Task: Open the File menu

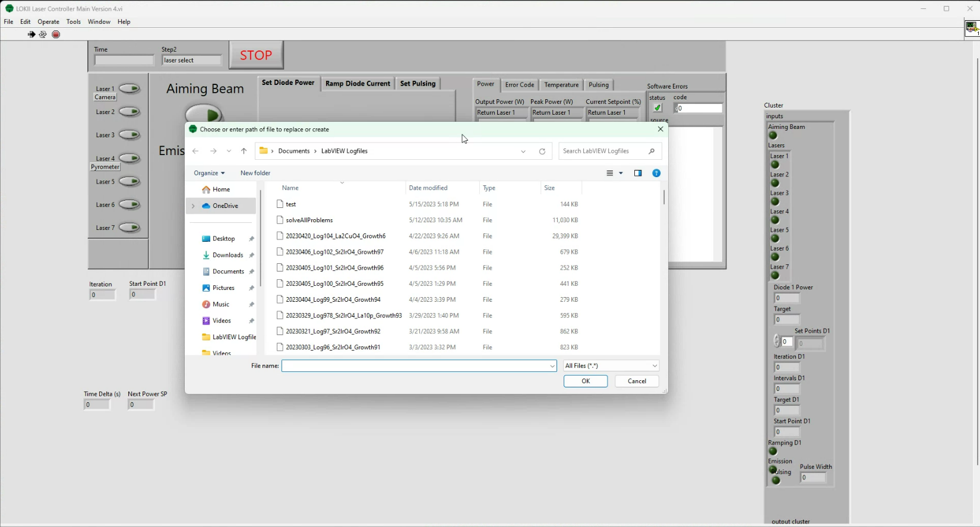Action: [x=8, y=21]
